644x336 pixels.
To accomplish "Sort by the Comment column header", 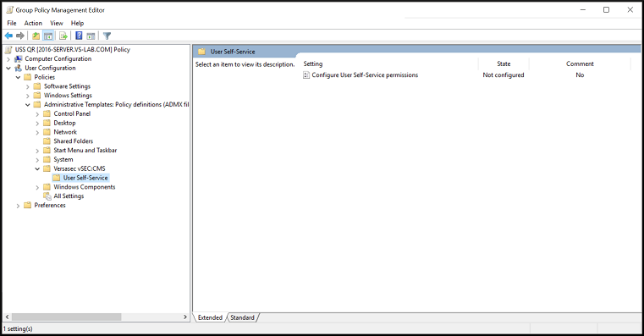I will click(580, 63).
